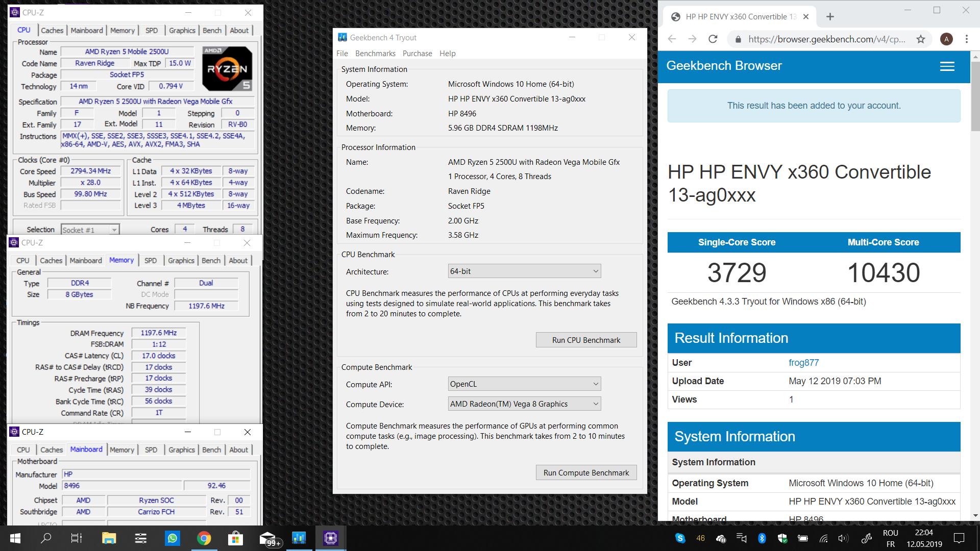The height and width of the screenshot is (551, 980).
Task: Open Bench tab in top CPU-Z window
Action: (212, 31)
